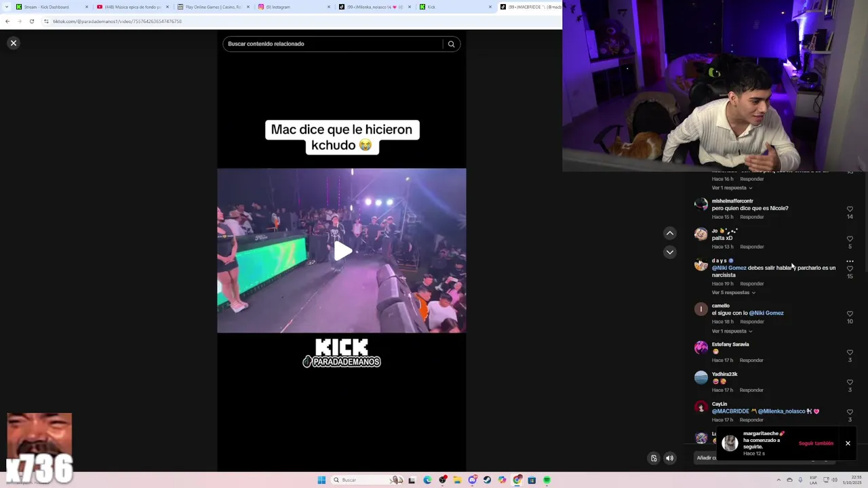Click the site info icon in address bar

pyautogui.click(x=46, y=21)
